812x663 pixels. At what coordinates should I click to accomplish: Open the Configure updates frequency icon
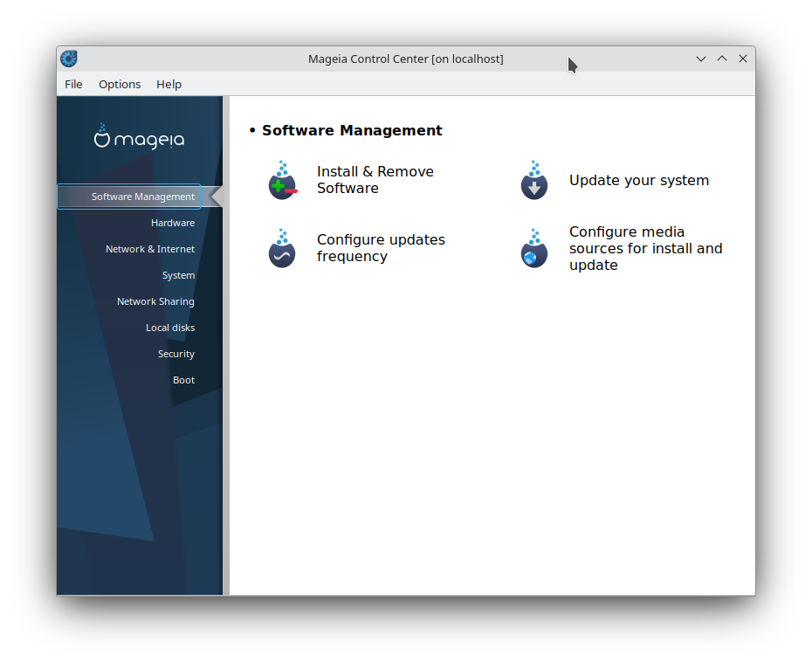point(282,248)
